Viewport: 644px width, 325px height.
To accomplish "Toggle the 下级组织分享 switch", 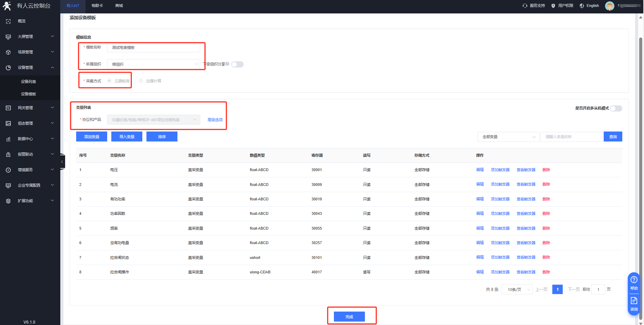I will (x=237, y=64).
